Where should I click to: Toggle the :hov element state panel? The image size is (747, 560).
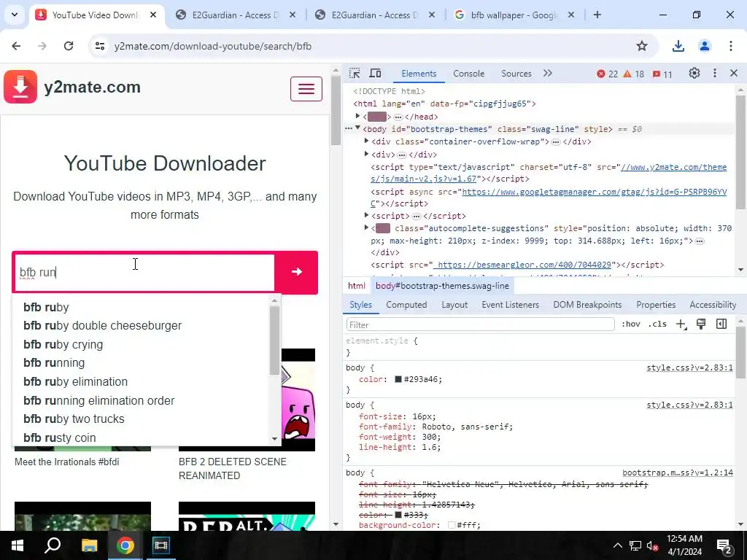tap(631, 324)
